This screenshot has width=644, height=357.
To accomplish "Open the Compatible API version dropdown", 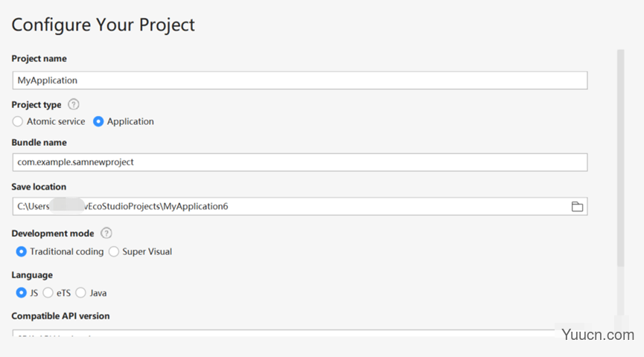I will pyautogui.click(x=284, y=333).
